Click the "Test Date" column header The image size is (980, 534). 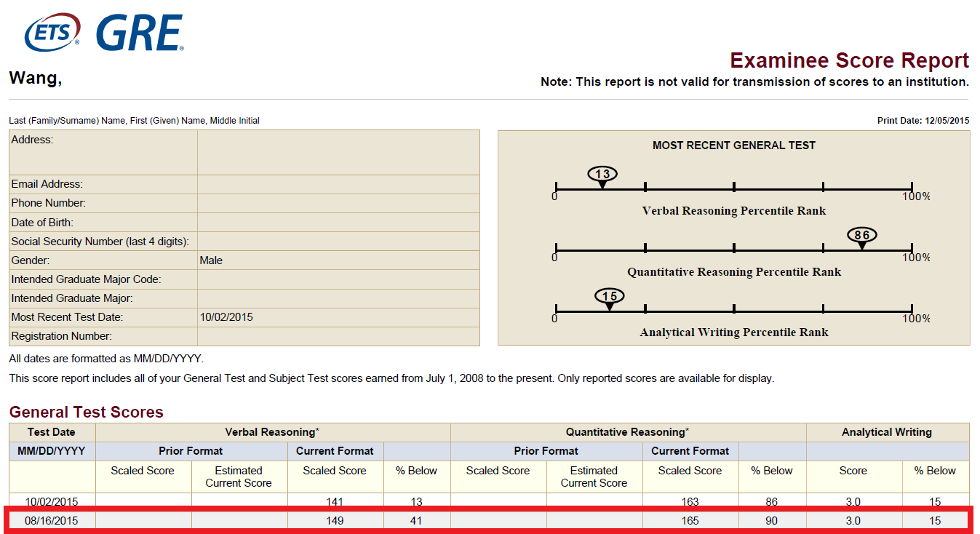click(x=52, y=432)
